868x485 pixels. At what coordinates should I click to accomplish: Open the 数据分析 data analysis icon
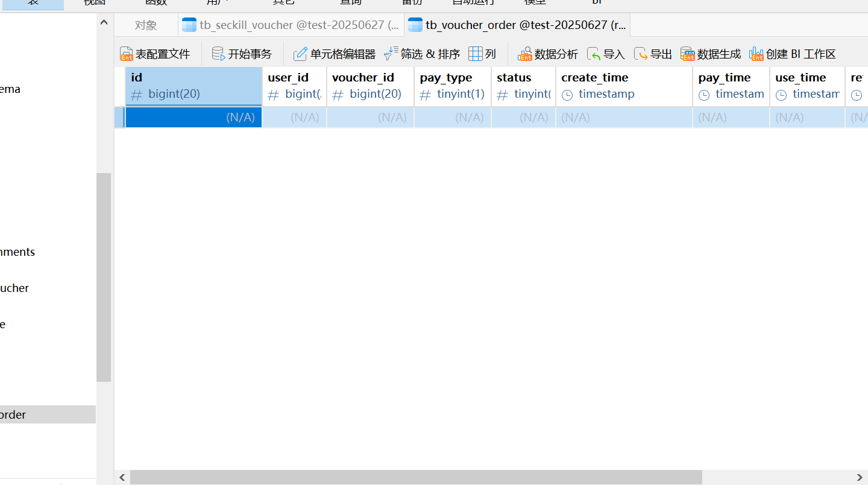point(525,54)
